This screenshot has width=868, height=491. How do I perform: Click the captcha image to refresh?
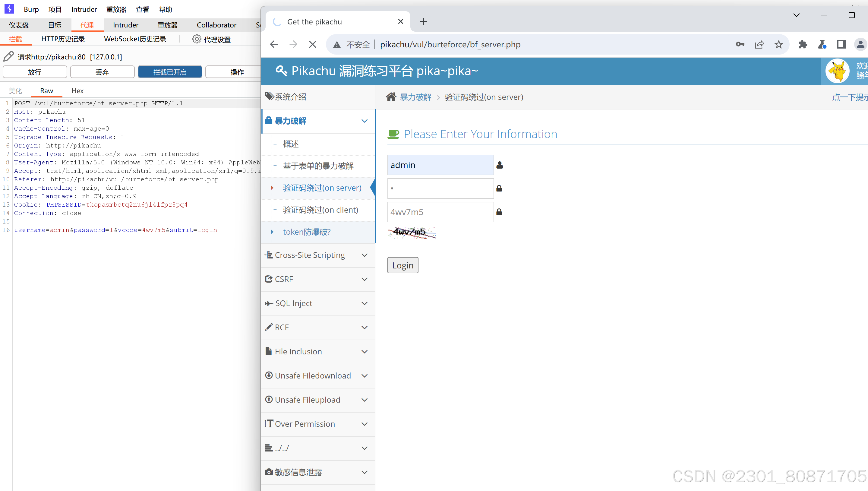(x=412, y=232)
